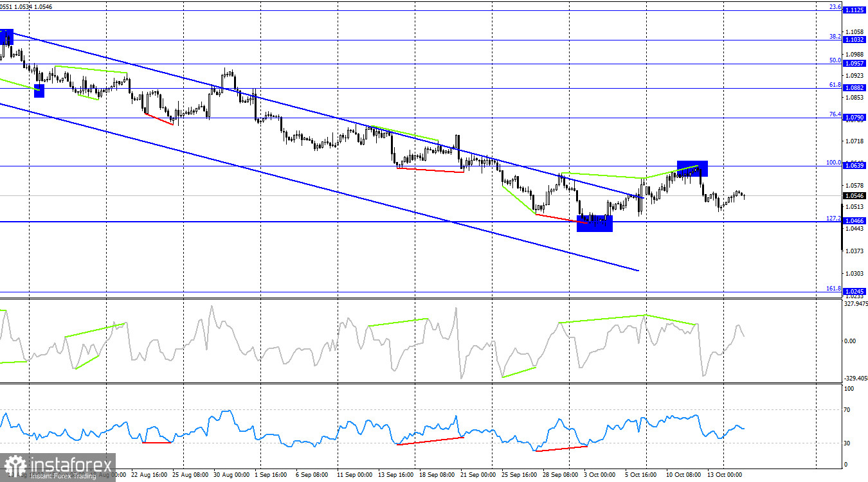Image resolution: width=868 pixels, height=482 pixels.
Task: Click the 1.0303 value on the price axis
Action: (856, 274)
